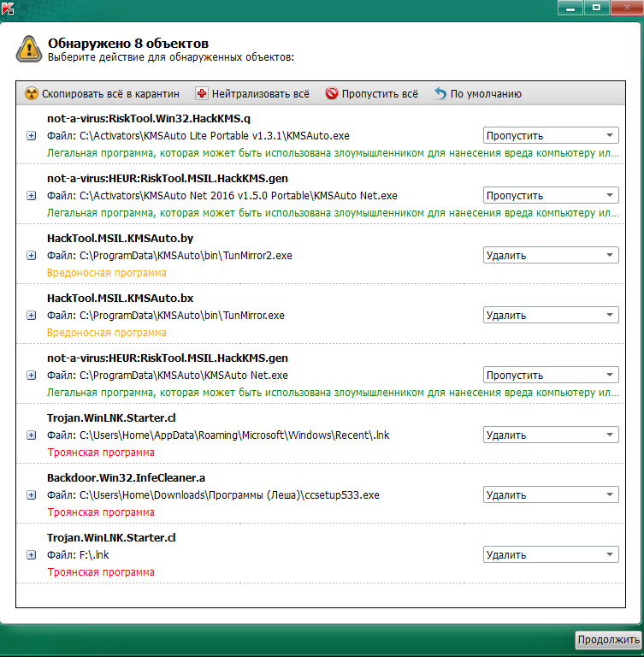Expand the TunMirror2.exe entry
This screenshot has height=657, width=644.
point(31,256)
